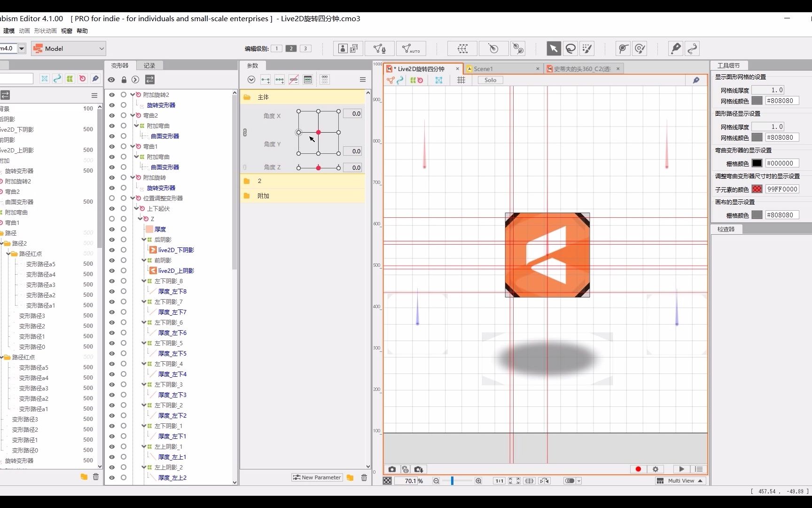Switch to the 记录 tab
812x508 pixels.
coord(149,65)
